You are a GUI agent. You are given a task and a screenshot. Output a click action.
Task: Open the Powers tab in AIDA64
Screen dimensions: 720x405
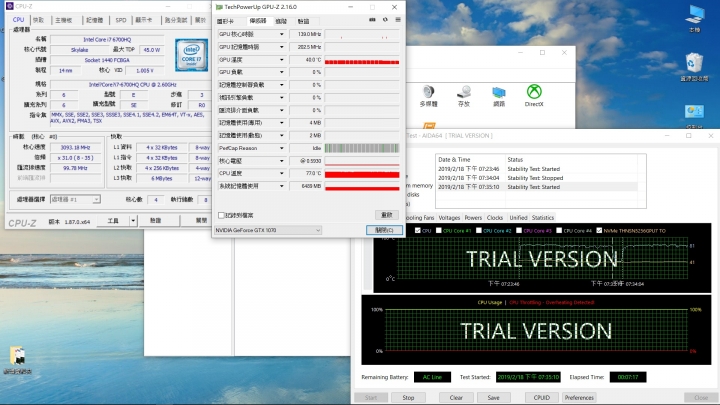(x=473, y=218)
